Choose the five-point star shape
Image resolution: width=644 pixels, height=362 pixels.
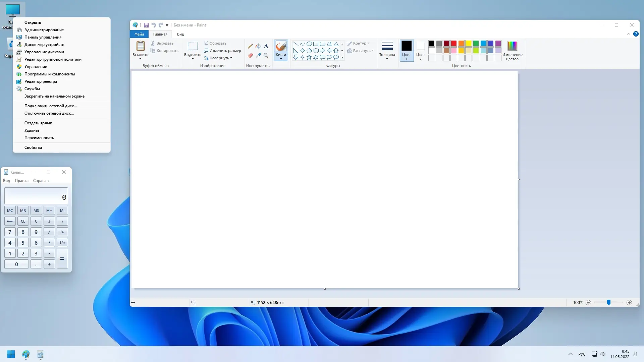click(x=309, y=57)
